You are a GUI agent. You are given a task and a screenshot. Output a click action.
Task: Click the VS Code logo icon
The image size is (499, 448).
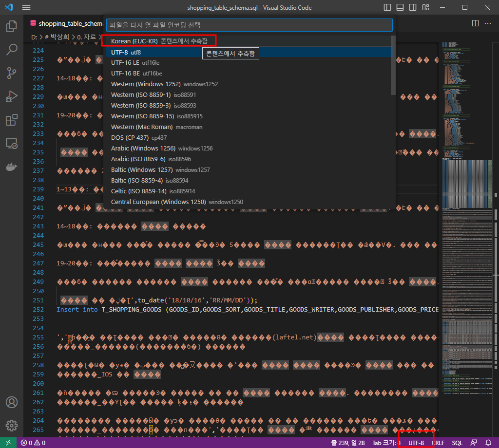point(9,7)
